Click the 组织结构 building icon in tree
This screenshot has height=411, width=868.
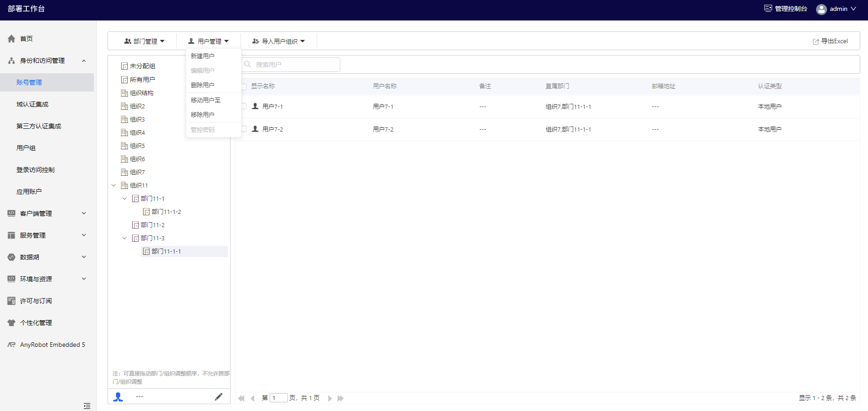pos(124,93)
